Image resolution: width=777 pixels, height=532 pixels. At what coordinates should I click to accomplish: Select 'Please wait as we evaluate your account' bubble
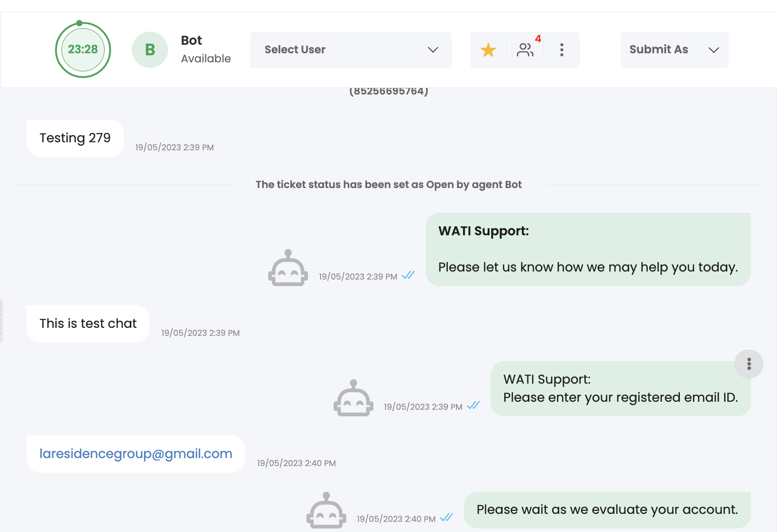click(x=607, y=510)
